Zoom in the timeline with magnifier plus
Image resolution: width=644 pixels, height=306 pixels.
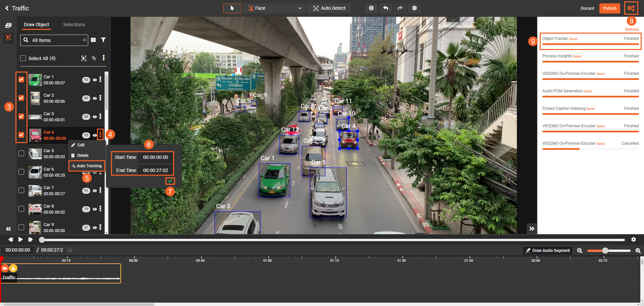click(x=638, y=251)
